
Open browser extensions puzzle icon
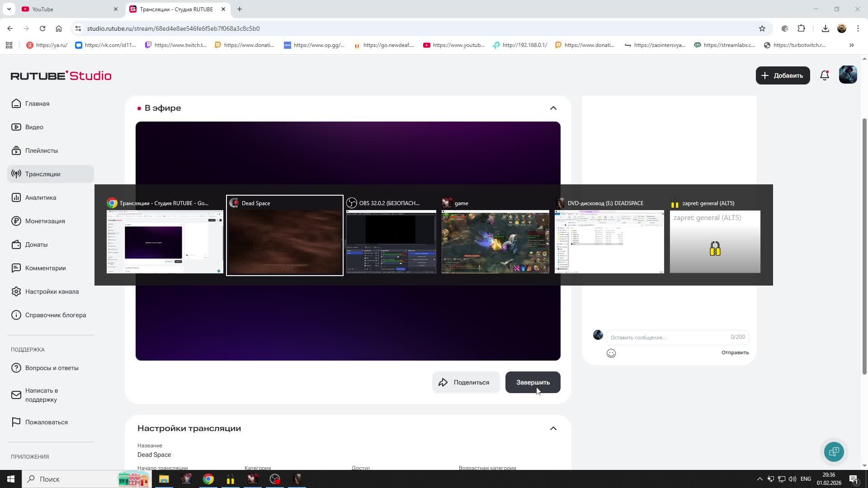pyautogui.click(x=801, y=28)
